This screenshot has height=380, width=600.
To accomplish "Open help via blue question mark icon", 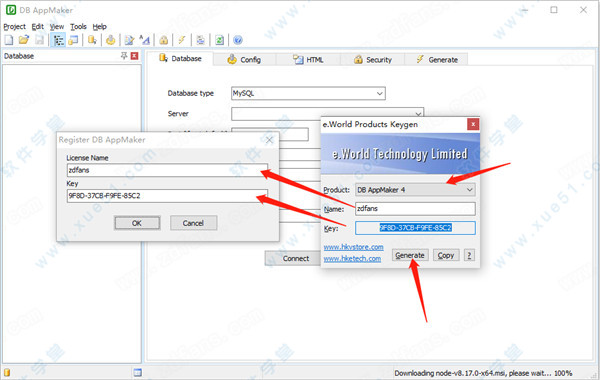I will pyautogui.click(x=238, y=40).
